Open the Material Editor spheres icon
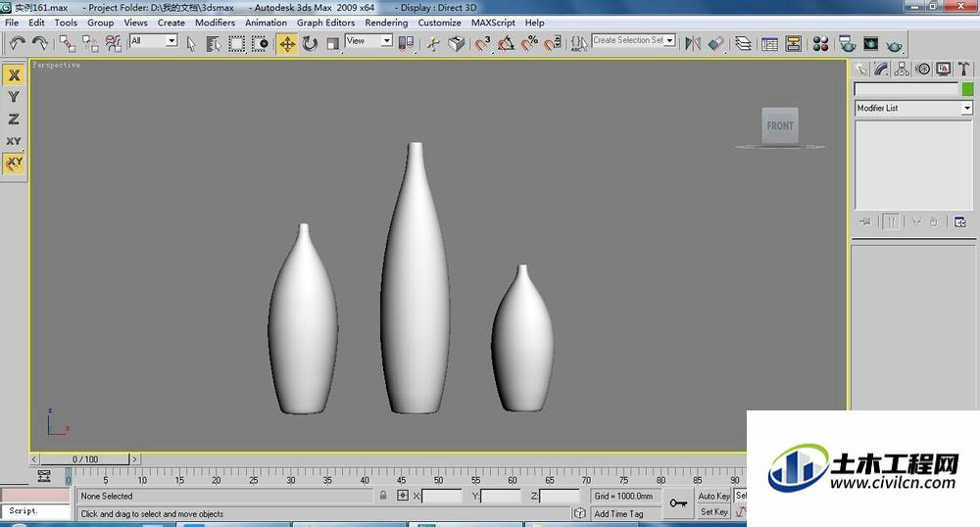 [820, 44]
